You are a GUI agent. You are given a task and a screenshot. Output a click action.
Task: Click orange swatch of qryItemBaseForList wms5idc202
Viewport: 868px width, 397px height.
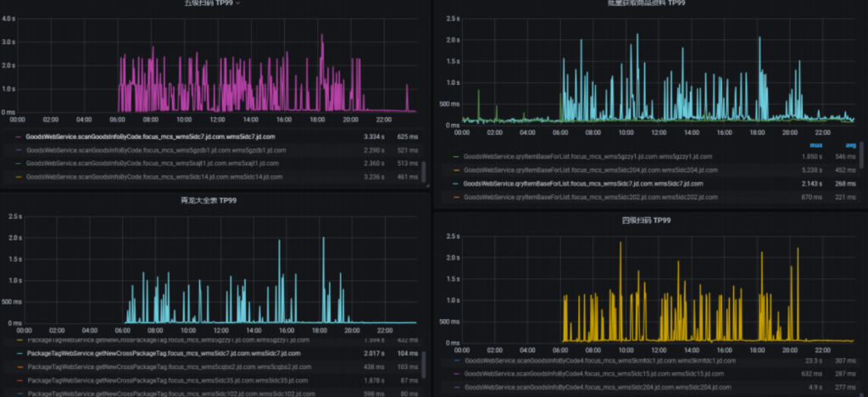coord(456,197)
